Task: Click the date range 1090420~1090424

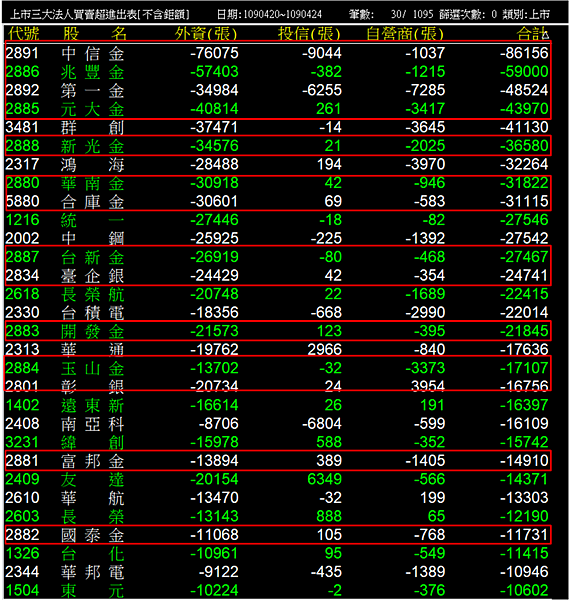Action: 282,15
